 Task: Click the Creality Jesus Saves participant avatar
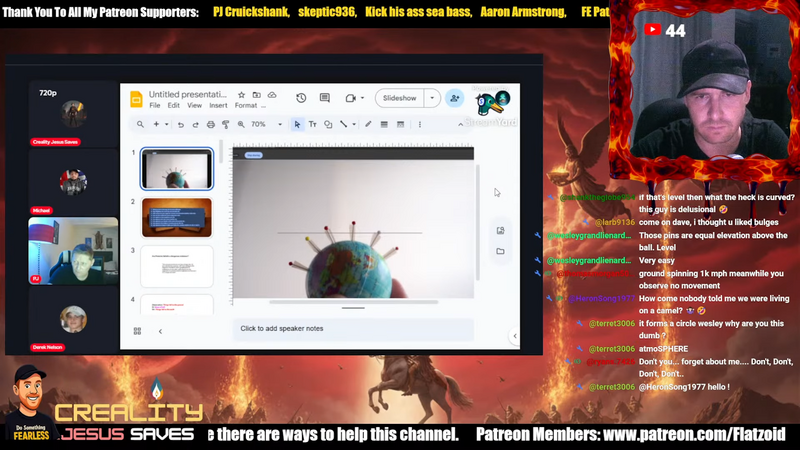(x=73, y=113)
